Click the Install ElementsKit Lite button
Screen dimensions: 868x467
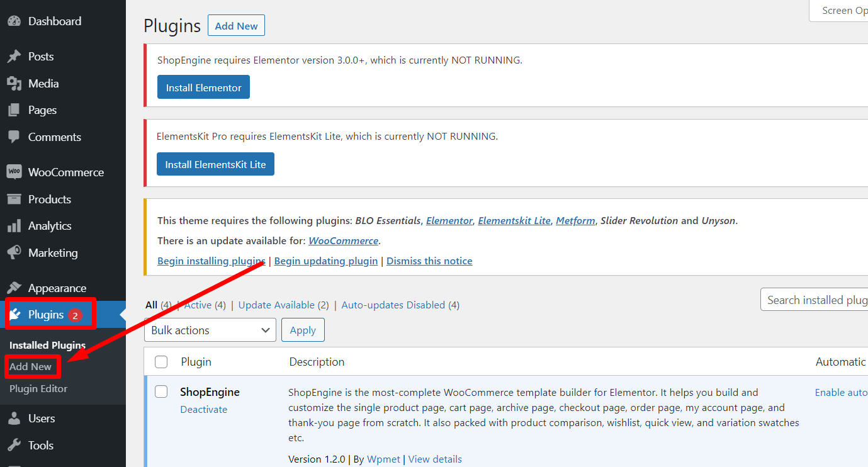pos(215,164)
